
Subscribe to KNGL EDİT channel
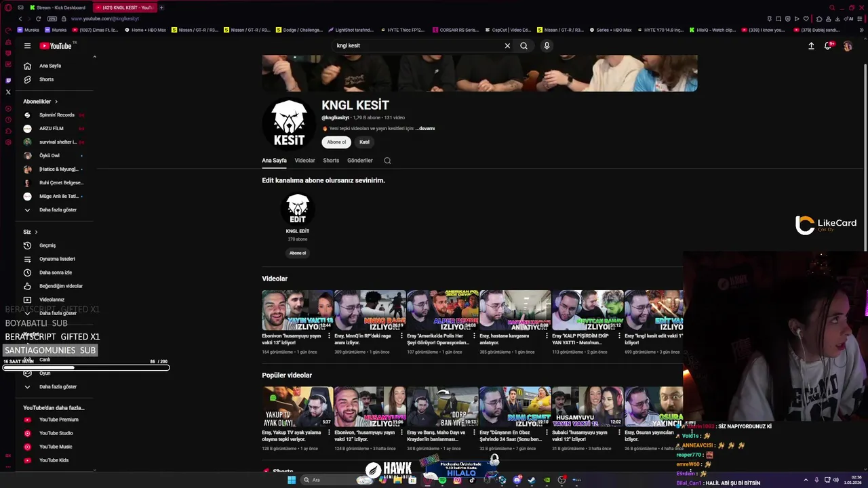click(298, 253)
